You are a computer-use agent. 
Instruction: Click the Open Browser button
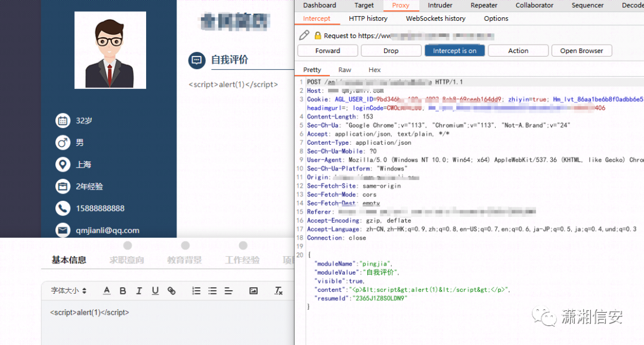click(x=581, y=51)
